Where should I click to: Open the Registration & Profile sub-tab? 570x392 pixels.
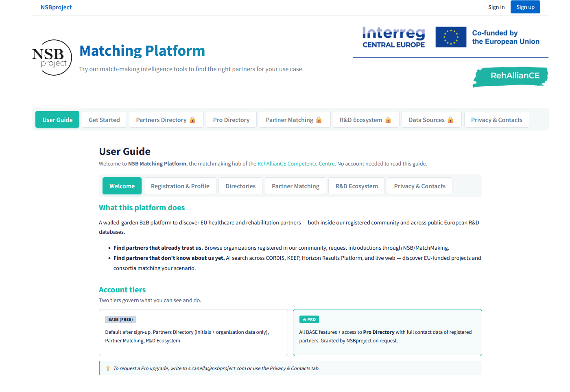tap(180, 186)
